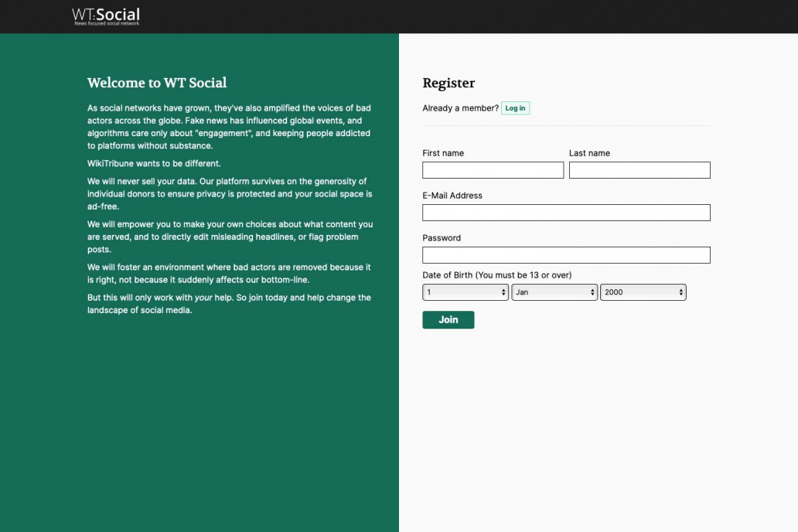
Task: Select paragraph starting 'We will empower you'
Action: (x=230, y=237)
